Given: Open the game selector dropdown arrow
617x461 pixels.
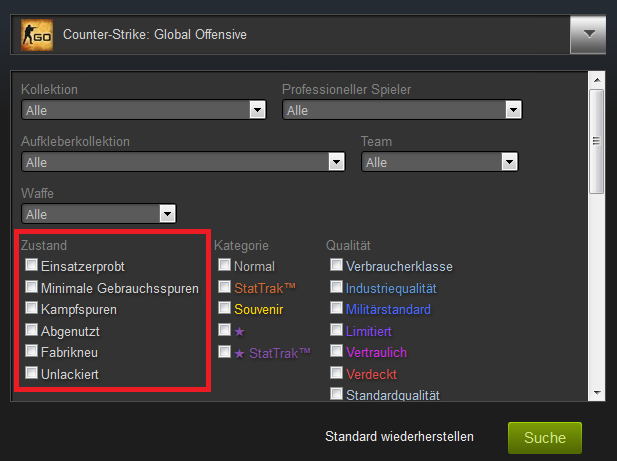Looking at the screenshot, I should click(x=588, y=35).
